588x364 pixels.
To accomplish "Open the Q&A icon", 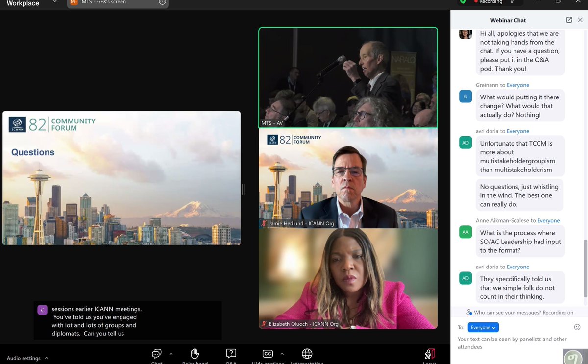I will [231, 354].
